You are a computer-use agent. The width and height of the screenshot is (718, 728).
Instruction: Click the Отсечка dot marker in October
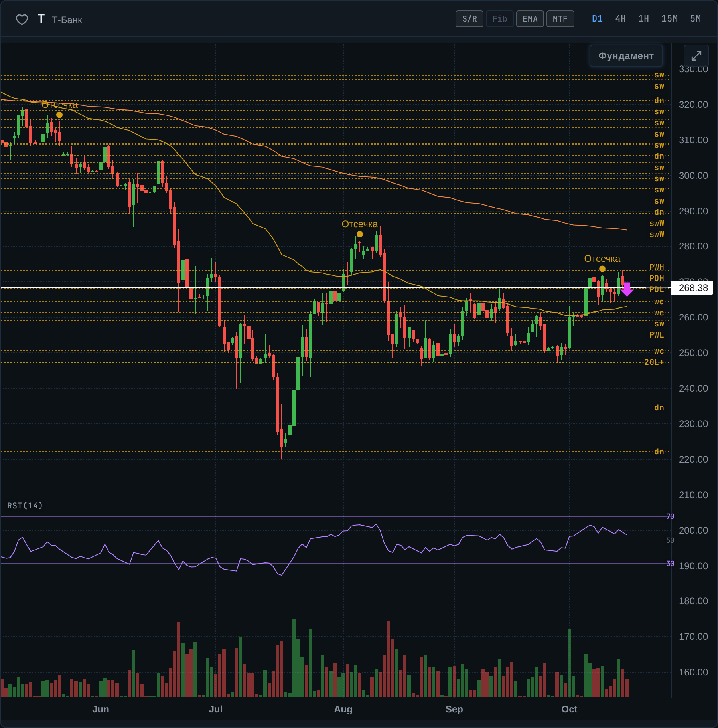click(x=602, y=269)
